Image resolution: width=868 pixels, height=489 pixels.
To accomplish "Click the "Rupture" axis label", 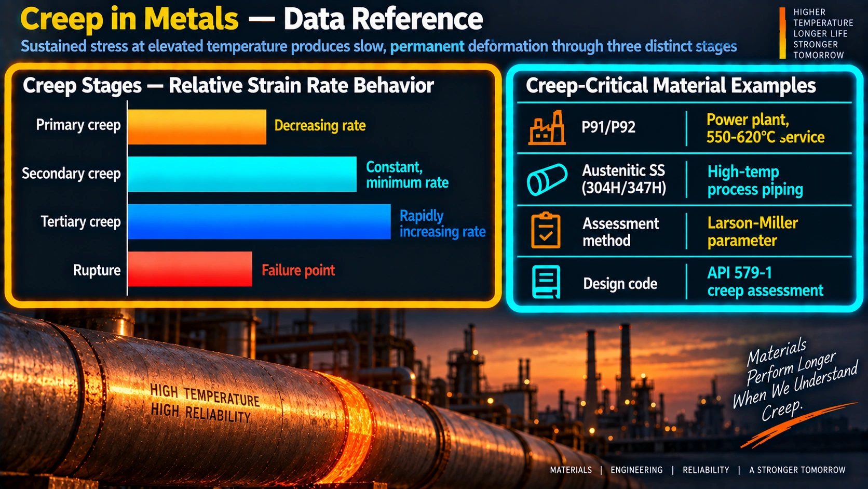I will [97, 270].
